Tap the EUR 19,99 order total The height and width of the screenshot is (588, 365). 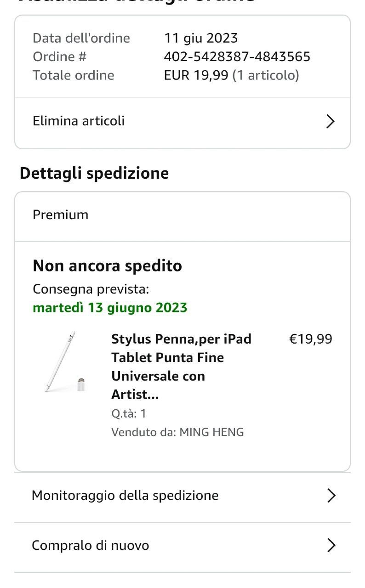pos(196,75)
